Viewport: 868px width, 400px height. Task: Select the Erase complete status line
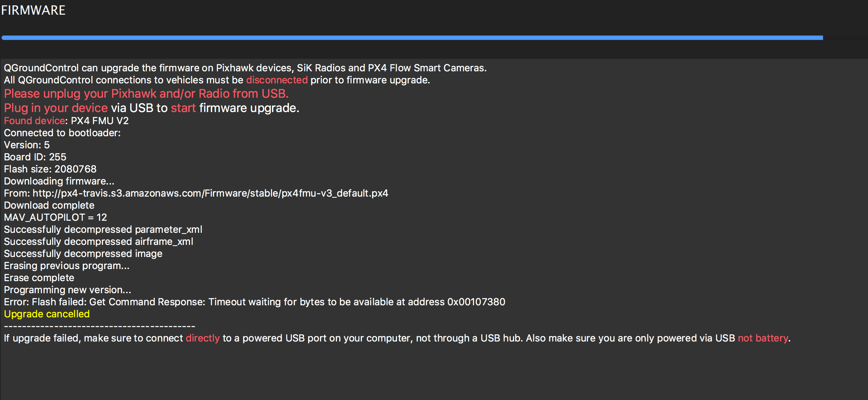click(39, 277)
